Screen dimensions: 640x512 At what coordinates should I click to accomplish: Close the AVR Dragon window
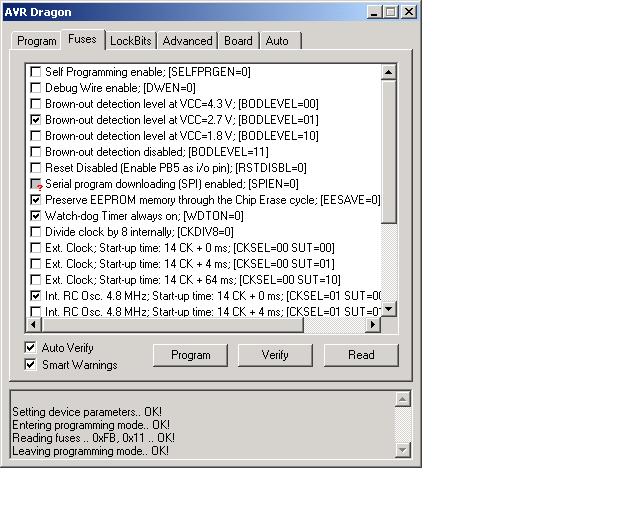(409, 12)
